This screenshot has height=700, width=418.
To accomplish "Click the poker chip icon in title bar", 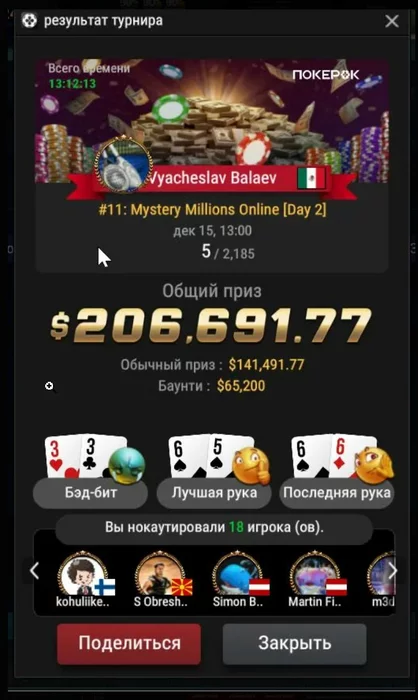I will click(29, 21).
